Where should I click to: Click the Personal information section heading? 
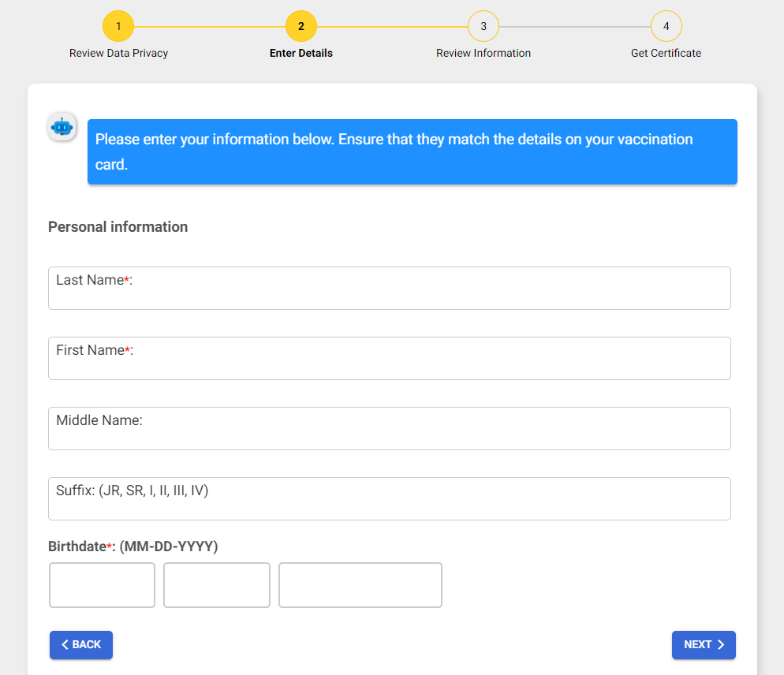tap(118, 227)
